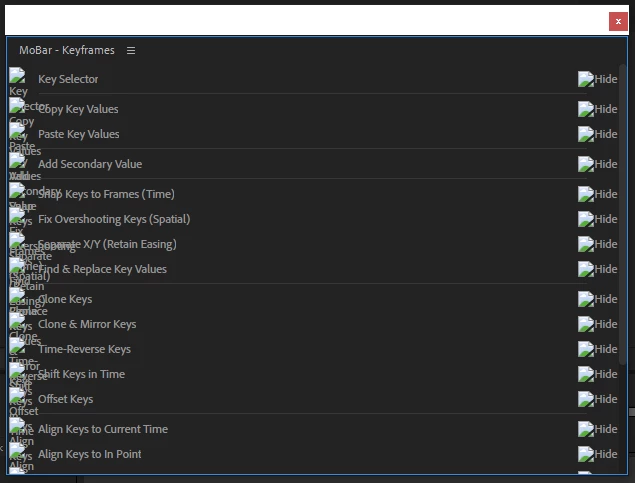Select Separate X/Y (Retain Easing) label
Image resolution: width=635 pixels, height=483 pixels.
(107, 244)
